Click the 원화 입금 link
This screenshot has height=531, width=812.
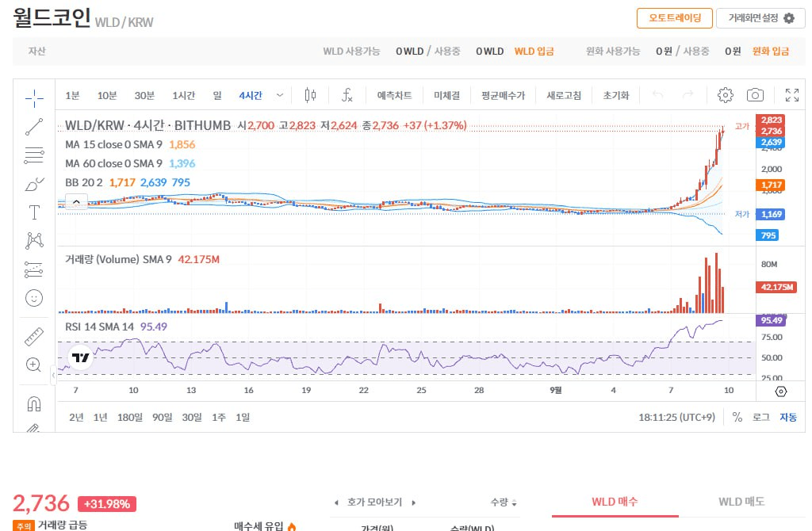click(x=771, y=52)
